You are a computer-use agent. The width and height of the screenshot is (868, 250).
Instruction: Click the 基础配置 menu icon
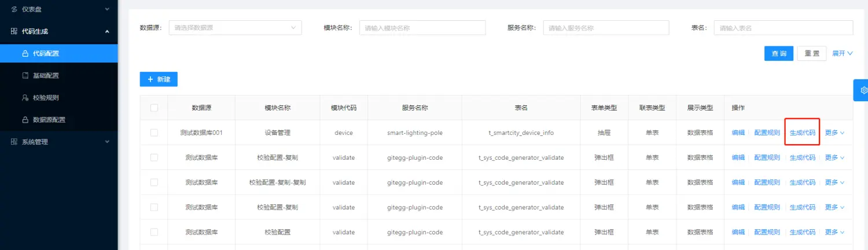pyautogui.click(x=25, y=76)
